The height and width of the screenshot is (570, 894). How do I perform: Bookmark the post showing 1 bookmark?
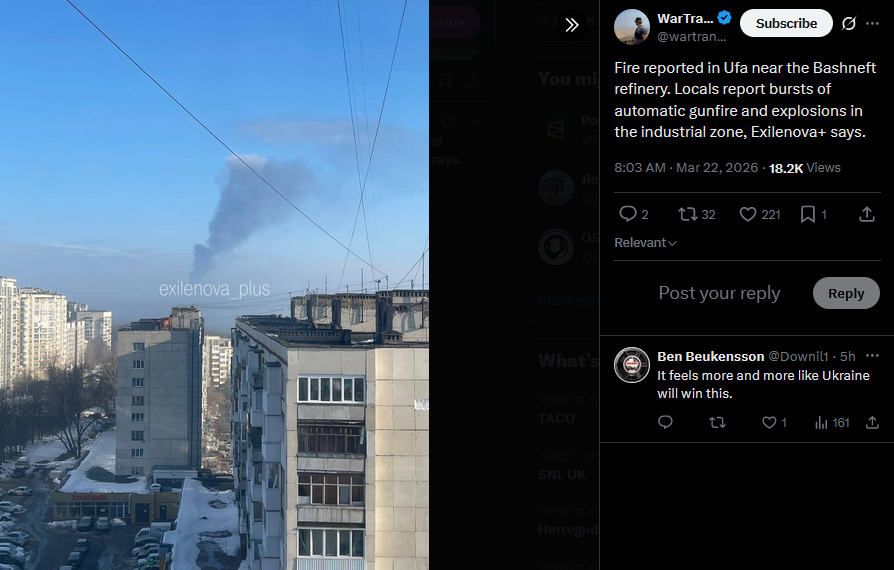[814, 214]
